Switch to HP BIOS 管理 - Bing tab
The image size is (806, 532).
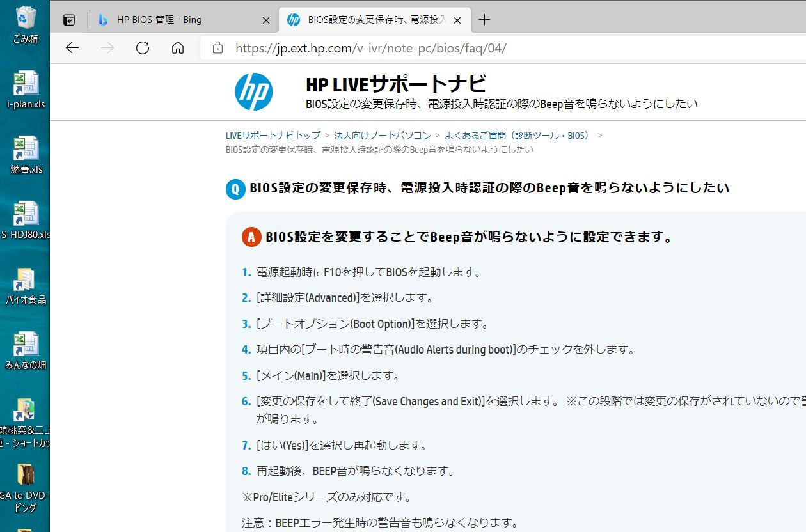183,20
